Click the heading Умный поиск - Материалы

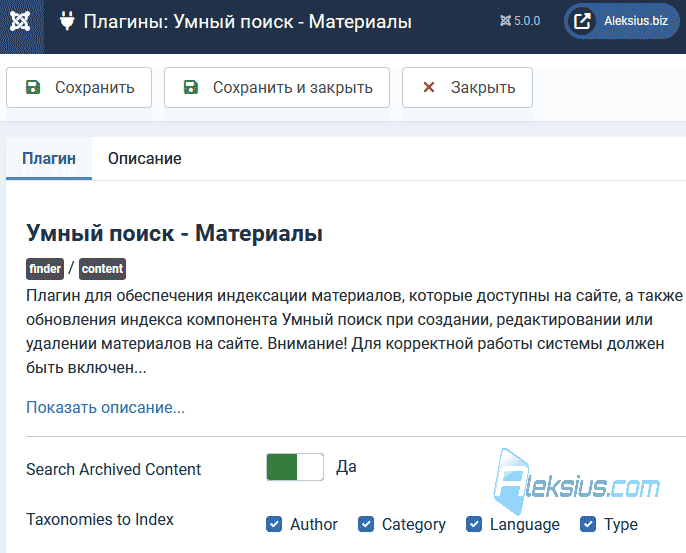click(174, 233)
